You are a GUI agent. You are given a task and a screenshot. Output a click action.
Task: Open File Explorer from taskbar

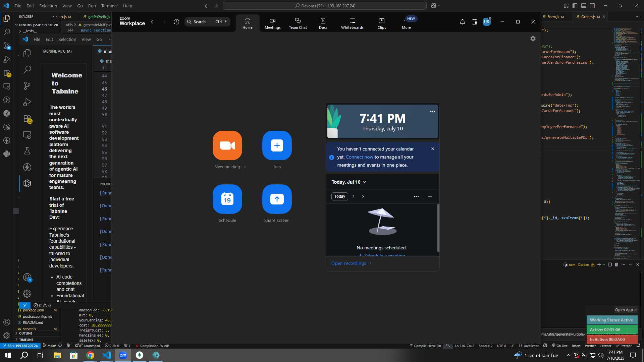pyautogui.click(x=57, y=355)
